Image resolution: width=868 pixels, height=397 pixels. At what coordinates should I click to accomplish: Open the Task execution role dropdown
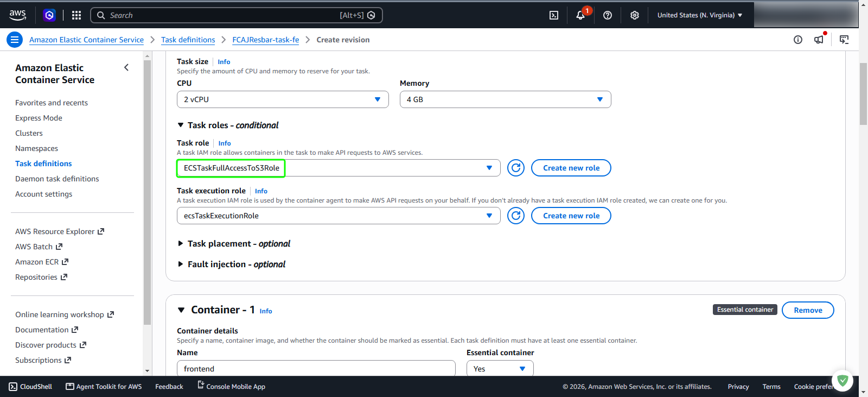click(x=339, y=216)
